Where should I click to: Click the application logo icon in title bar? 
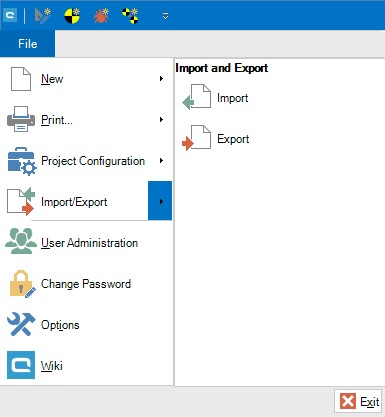tap(10, 15)
